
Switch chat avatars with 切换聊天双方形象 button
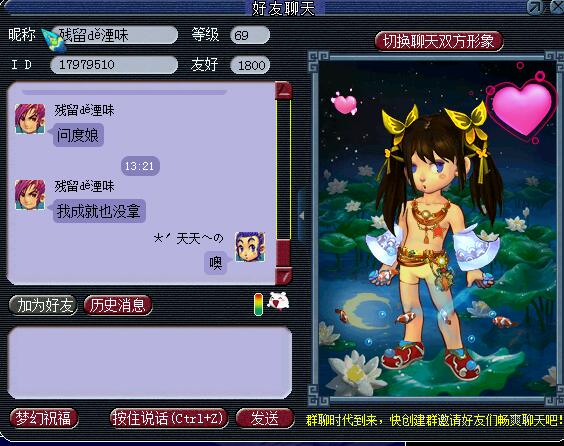(x=438, y=41)
